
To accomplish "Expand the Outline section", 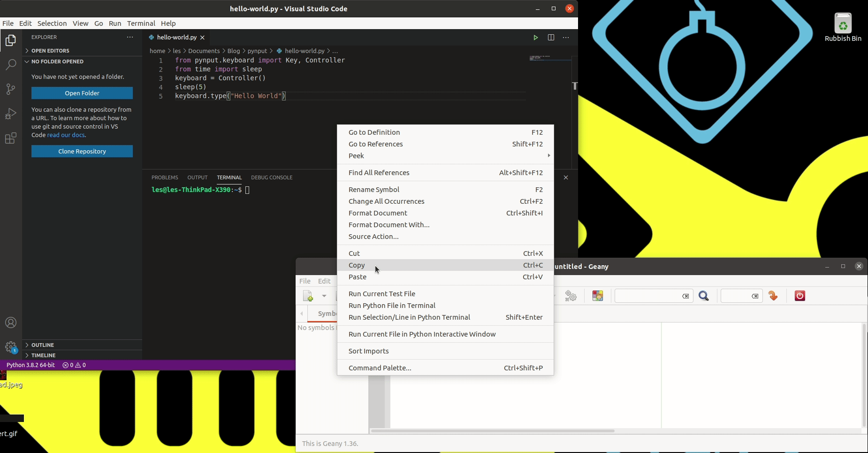I will pos(43,345).
